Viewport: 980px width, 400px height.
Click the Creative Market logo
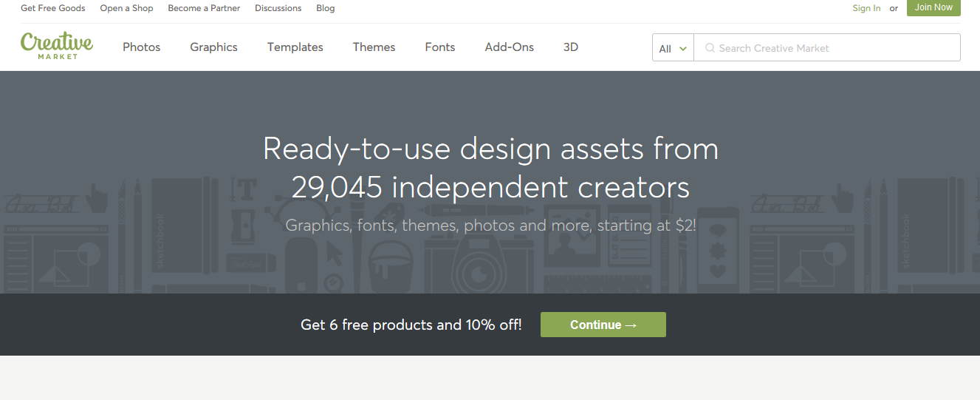[x=57, y=46]
